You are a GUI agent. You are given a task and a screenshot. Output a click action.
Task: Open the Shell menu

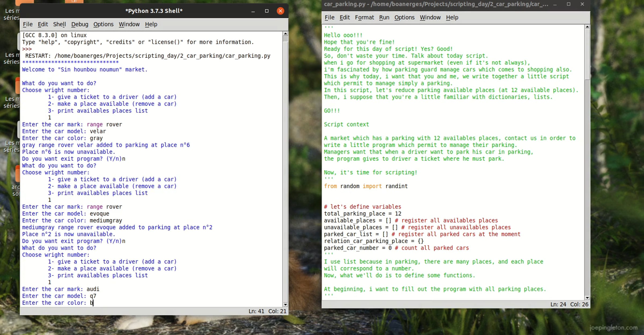coord(59,24)
